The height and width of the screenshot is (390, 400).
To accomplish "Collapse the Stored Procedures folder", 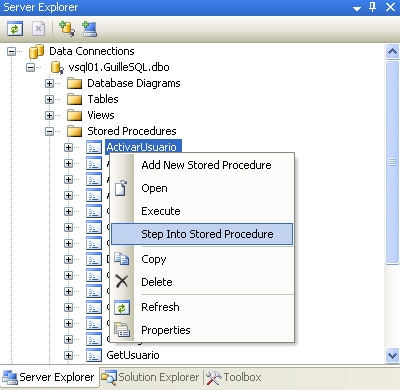I will tap(49, 131).
